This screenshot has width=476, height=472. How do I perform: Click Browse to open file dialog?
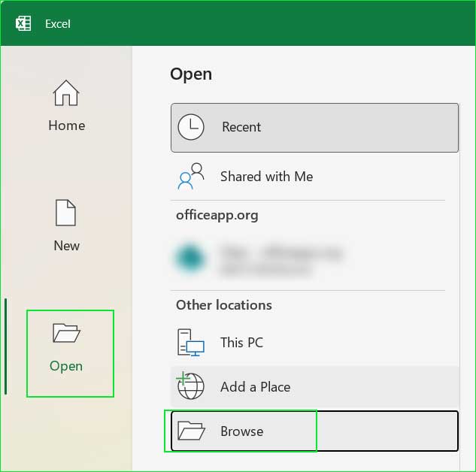pyautogui.click(x=314, y=431)
